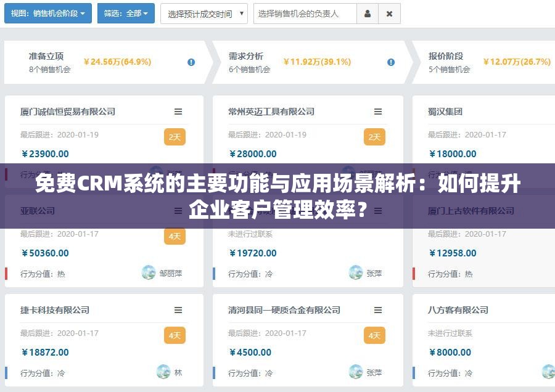This screenshot has height=392, width=555.
Task: Open the 视图: 销售机会阶段 dropdown
Action: [47, 14]
